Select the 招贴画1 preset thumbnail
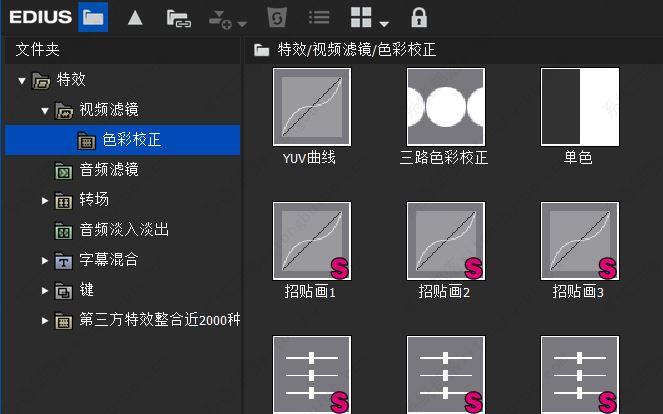663x414 pixels. 312,241
